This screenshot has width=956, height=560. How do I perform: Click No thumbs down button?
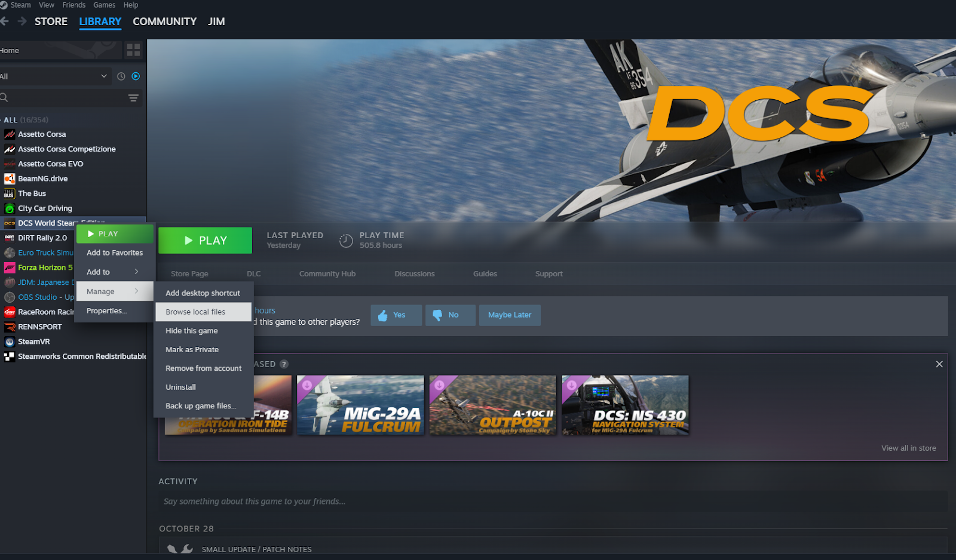point(451,315)
